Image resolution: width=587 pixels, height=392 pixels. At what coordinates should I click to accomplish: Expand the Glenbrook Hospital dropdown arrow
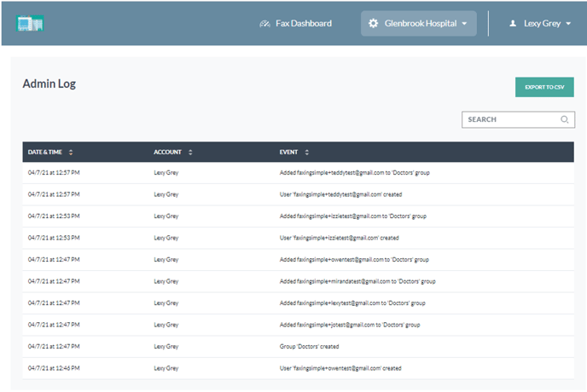coord(464,24)
